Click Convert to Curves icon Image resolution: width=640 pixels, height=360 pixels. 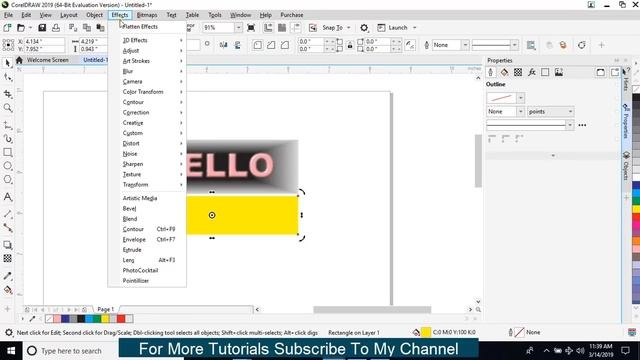[x=582, y=45]
